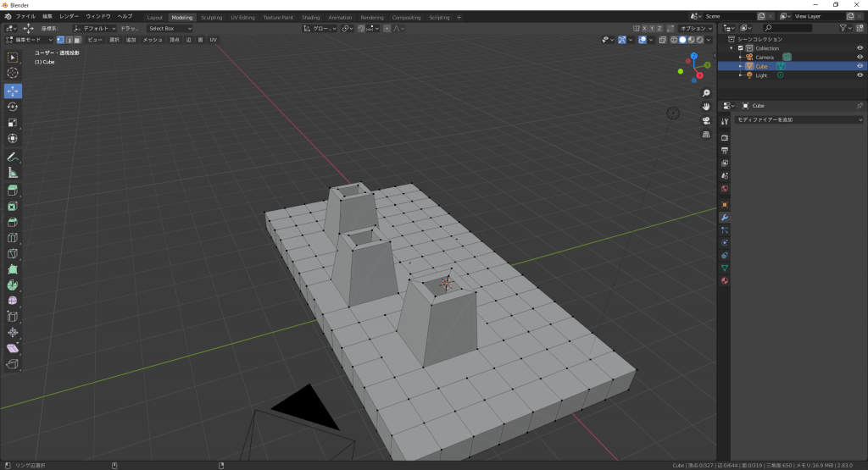
Task: Open the レンダー menu
Action: (x=70, y=17)
